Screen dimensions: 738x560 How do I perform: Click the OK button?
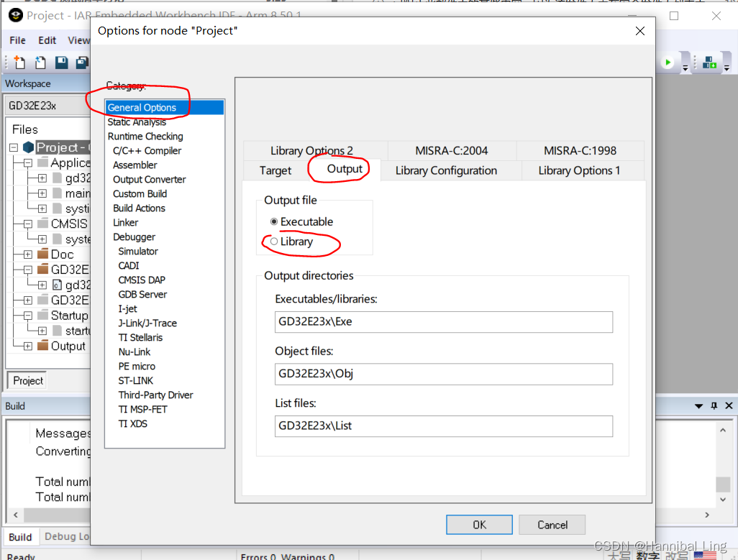point(479,525)
